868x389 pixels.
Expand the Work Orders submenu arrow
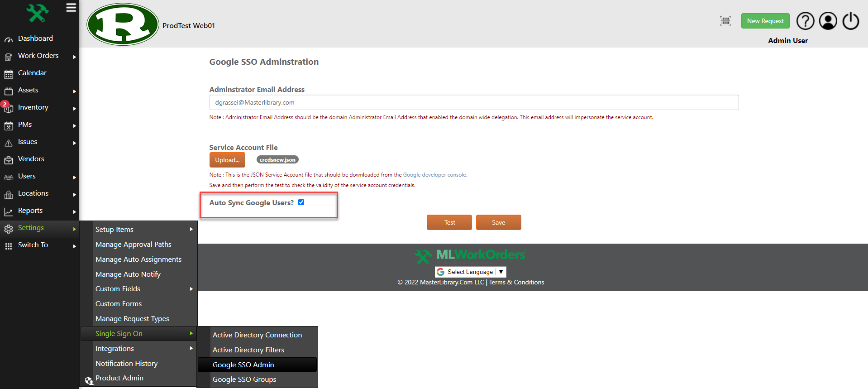click(x=74, y=57)
